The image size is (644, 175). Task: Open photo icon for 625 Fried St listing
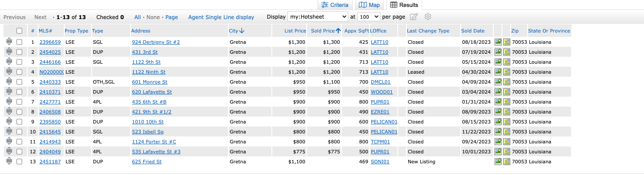[498, 162]
